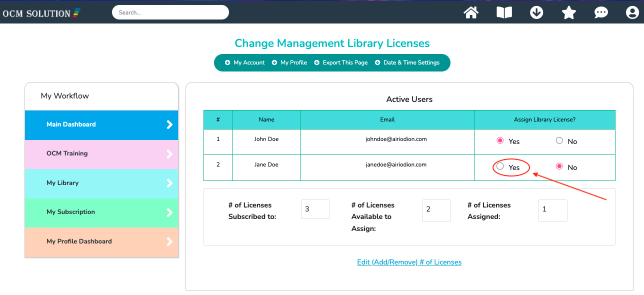Click inside the Search field
644x295 pixels.
[170, 12]
